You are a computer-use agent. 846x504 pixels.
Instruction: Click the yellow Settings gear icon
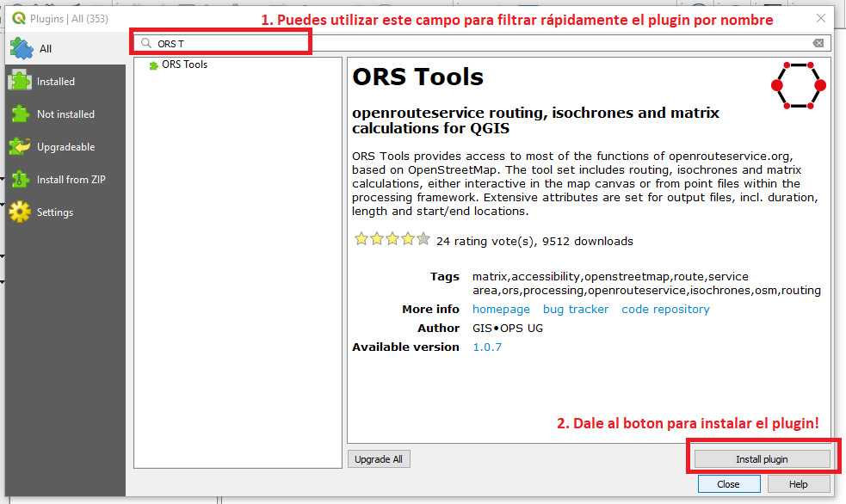point(20,212)
